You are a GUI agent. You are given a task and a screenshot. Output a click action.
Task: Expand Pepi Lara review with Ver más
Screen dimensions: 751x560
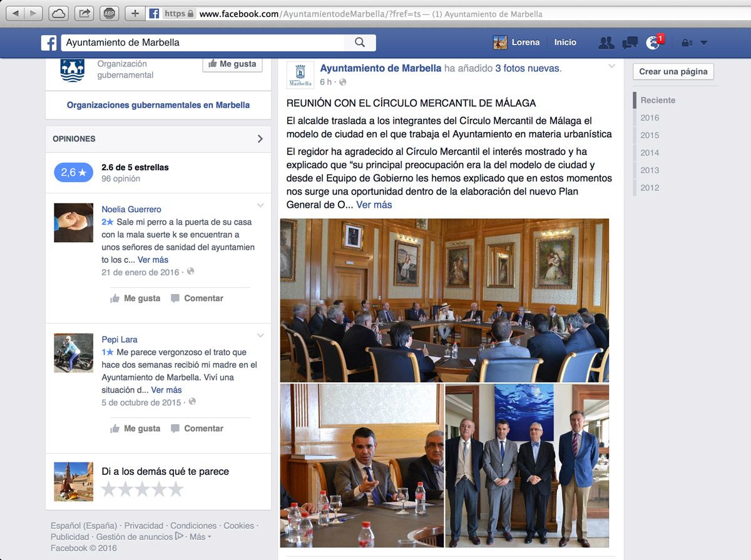166,390
